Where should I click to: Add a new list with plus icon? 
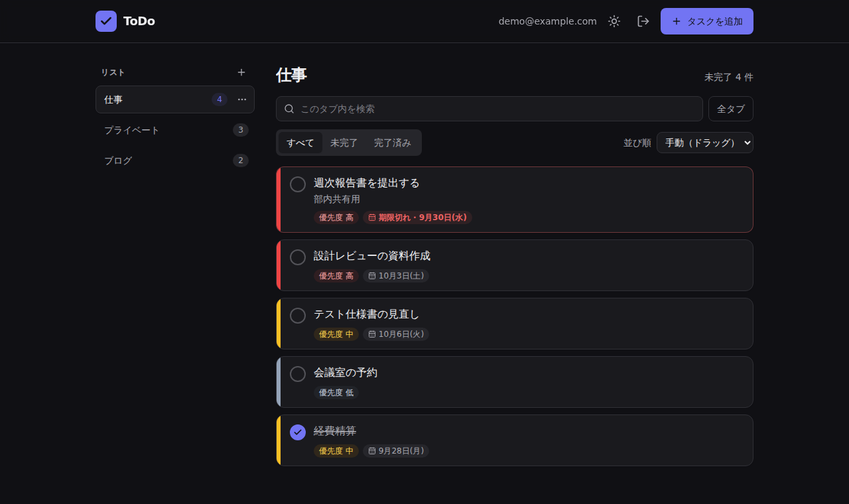click(241, 72)
